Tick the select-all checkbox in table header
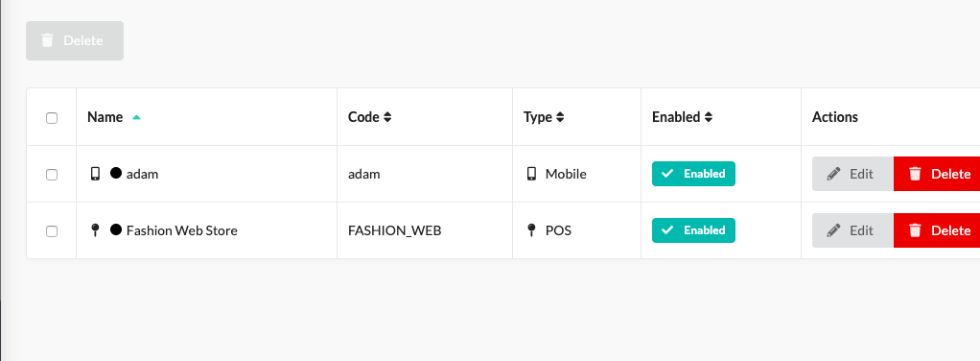The image size is (980, 361). pos(52,118)
